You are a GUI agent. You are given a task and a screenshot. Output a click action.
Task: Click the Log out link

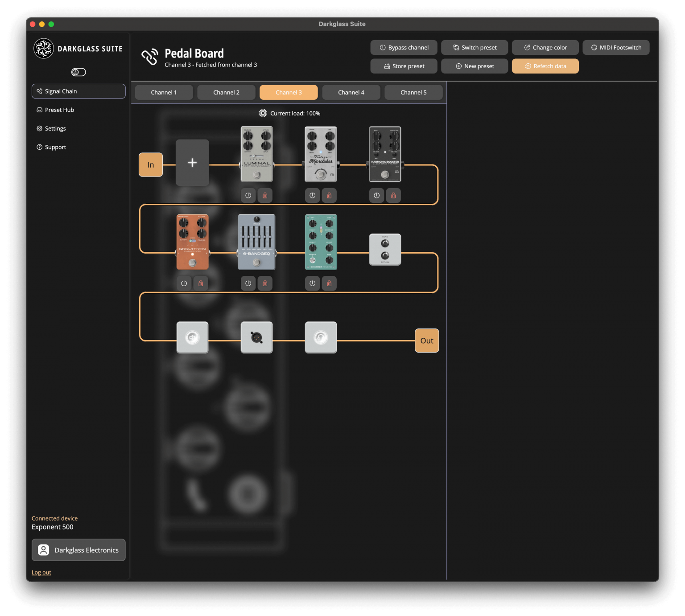41,572
